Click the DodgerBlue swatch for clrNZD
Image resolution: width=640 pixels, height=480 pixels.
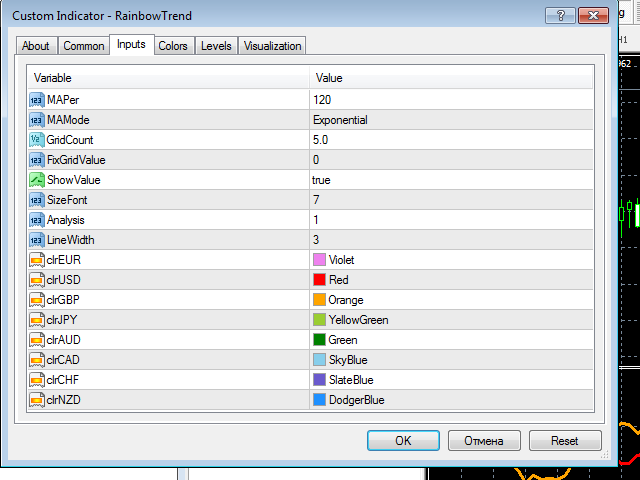click(x=319, y=400)
